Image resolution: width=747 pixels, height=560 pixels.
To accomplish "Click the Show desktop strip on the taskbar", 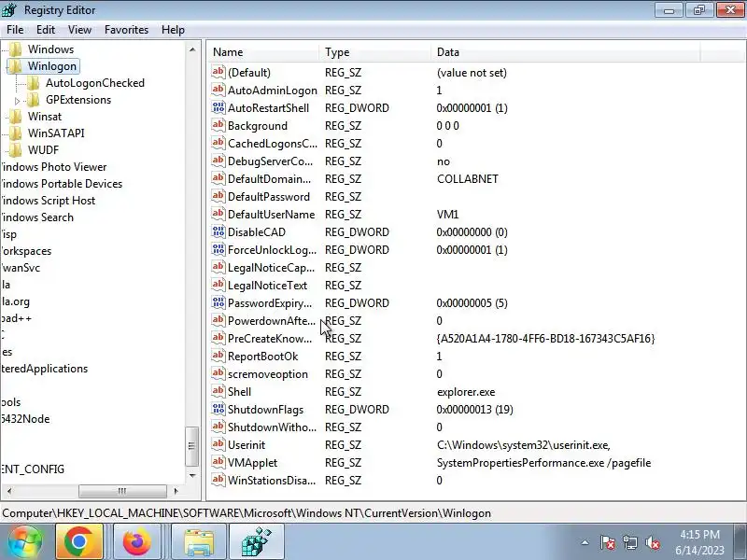I will tap(740, 541).
